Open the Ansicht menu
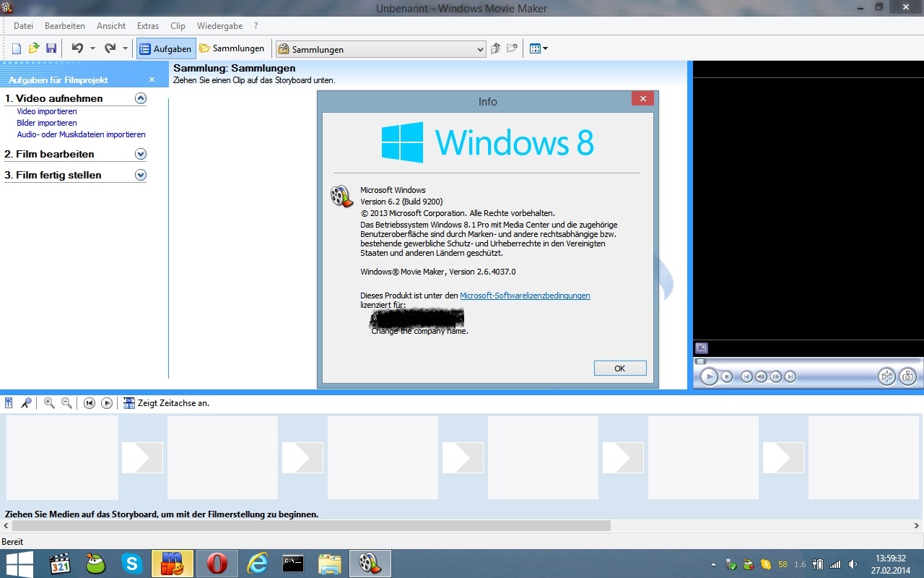 (x=111, y=25)
